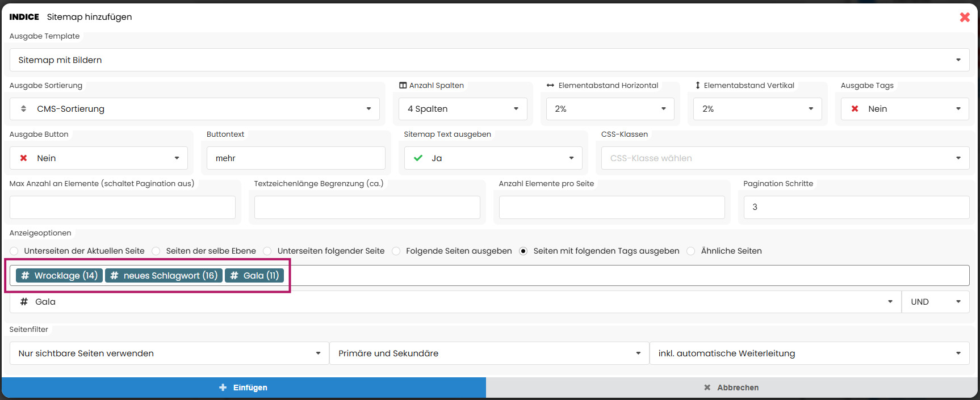Click the green checkmark in Sitemap Text ausgeben

(x=418, y=158)
